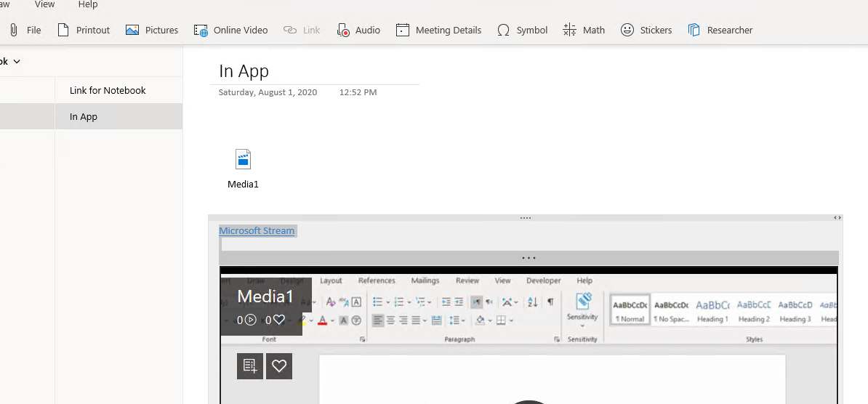Click the likes heart count icon
The height and width of the screenshot is (404, 868).
click(279, 319)
